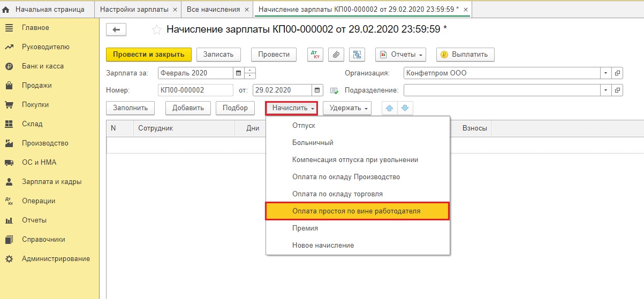
Task: Select Оплата простоя по вине работодателя
Action: point(357,211)
